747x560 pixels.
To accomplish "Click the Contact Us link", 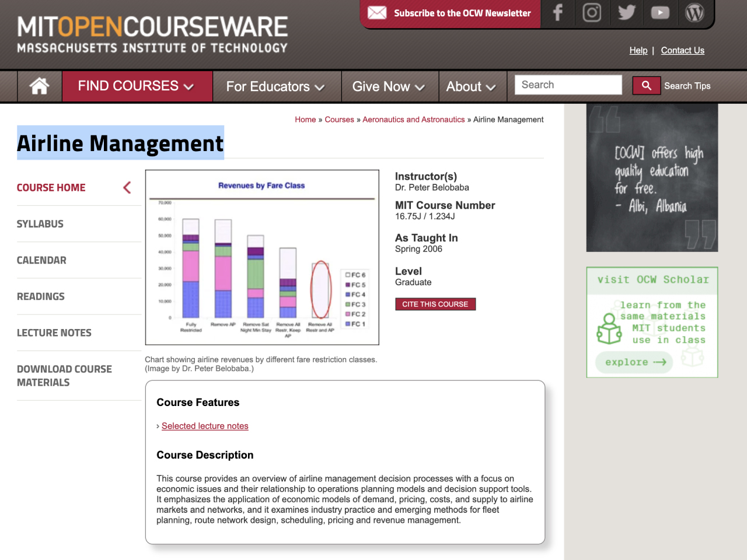I will [x=683, y=50].
